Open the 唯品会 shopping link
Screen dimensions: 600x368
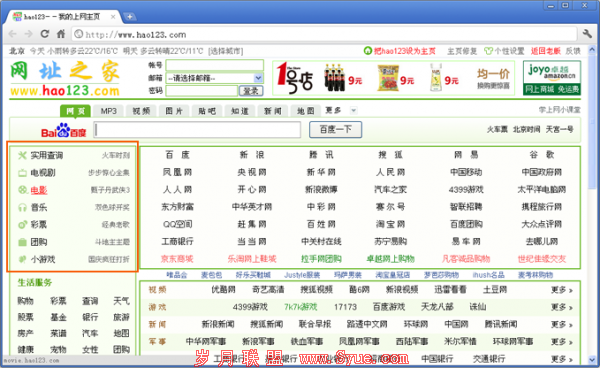(x=177, y=275)
